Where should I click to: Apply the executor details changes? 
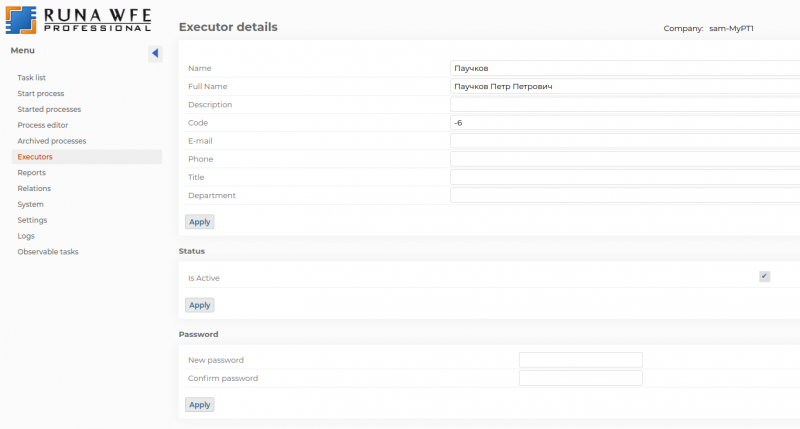pos(199,222)
